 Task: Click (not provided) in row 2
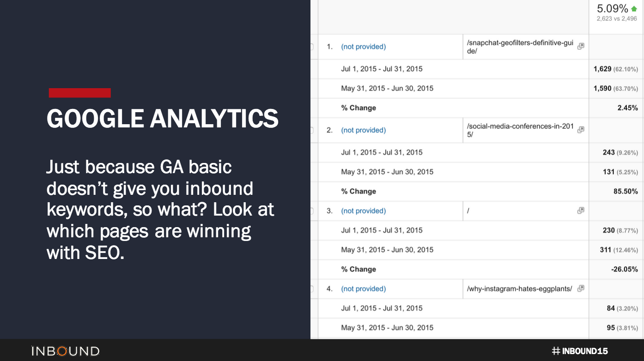[x=363, y=130]
